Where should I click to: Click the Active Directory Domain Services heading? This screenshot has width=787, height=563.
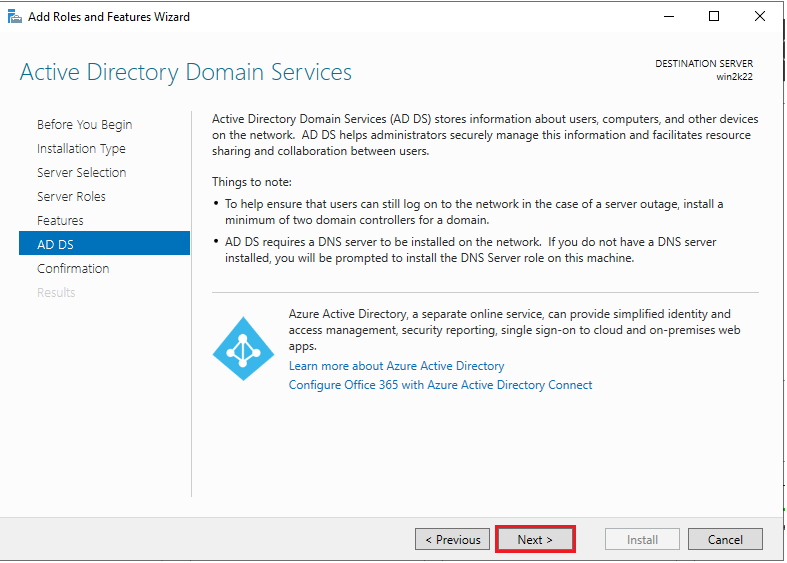pos(186,72)
